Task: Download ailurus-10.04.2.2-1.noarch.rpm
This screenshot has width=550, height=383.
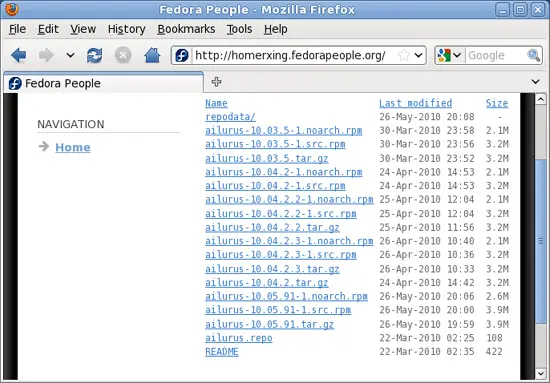Action: 289,200
